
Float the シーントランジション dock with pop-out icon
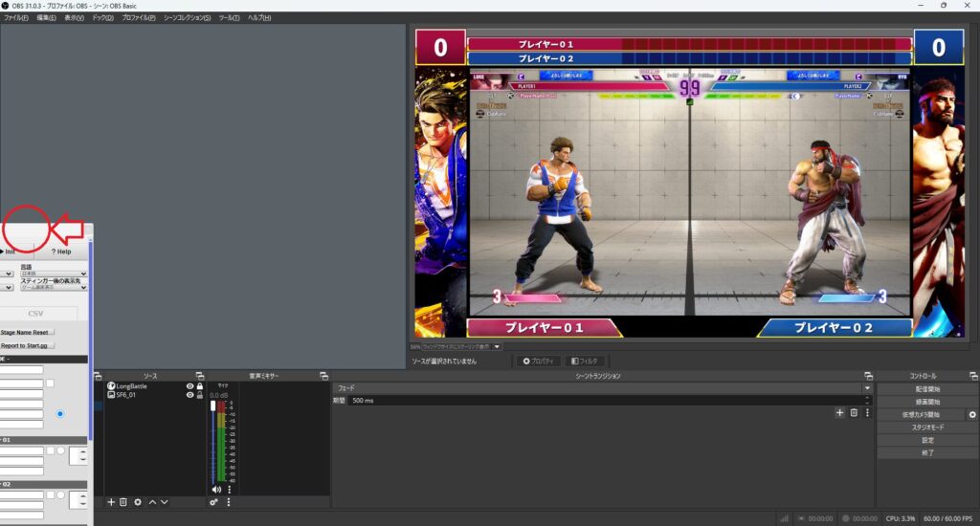(x=868, y=376)
